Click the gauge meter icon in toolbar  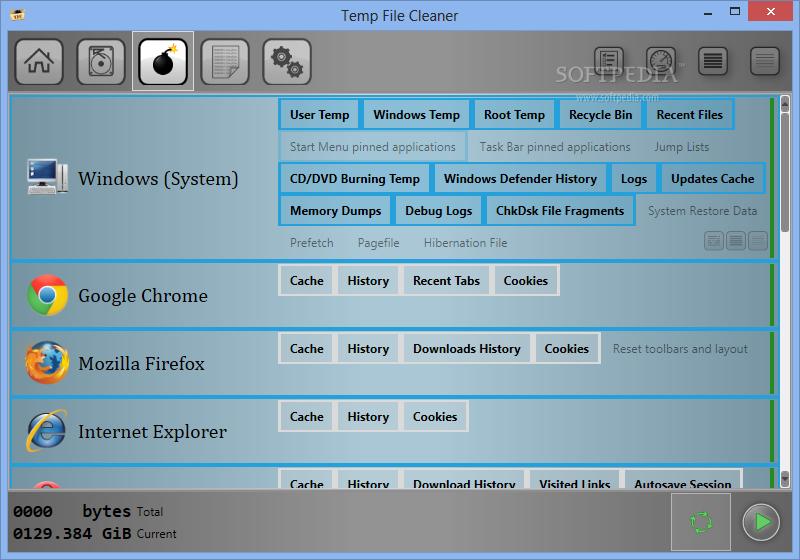(661, 61)
